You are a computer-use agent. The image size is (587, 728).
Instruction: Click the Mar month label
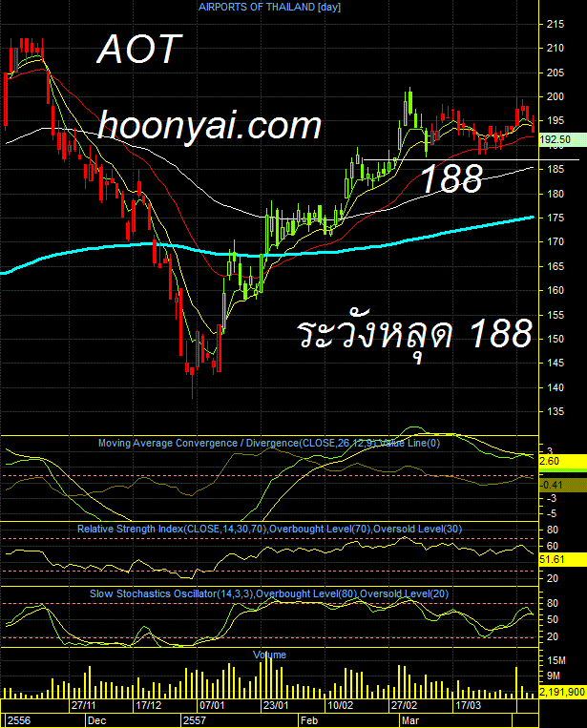[410, 720]
